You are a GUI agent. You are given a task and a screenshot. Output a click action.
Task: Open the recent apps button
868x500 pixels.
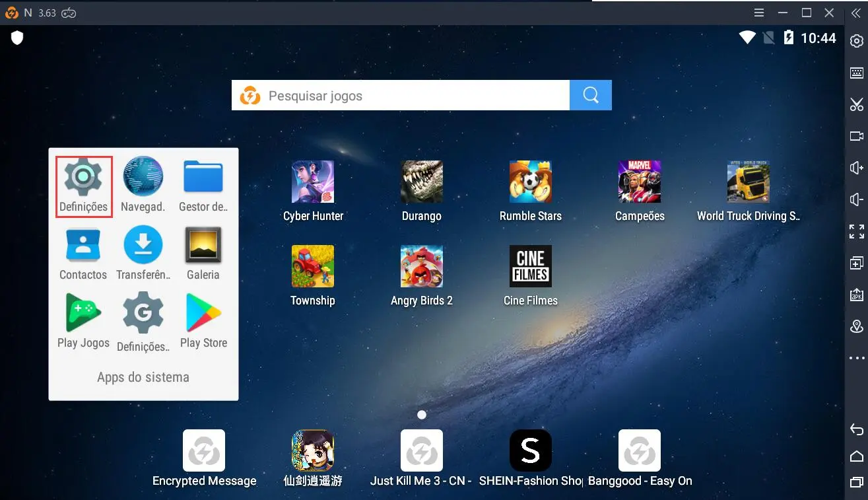(x=857, y=482)
